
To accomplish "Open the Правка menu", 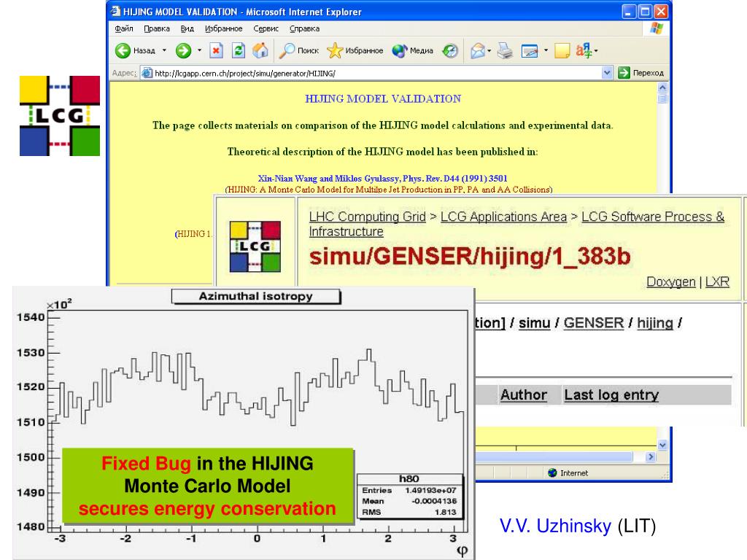I will tap(157, 28).
